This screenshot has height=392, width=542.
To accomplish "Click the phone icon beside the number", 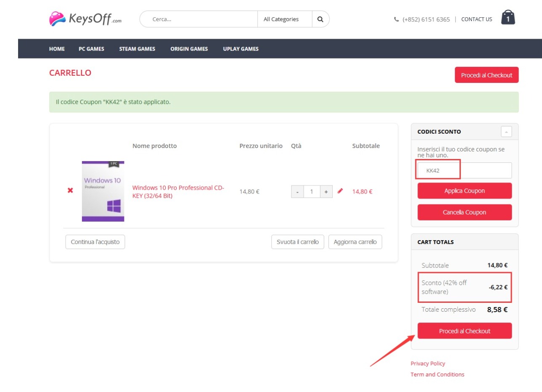I will point(396,19).
